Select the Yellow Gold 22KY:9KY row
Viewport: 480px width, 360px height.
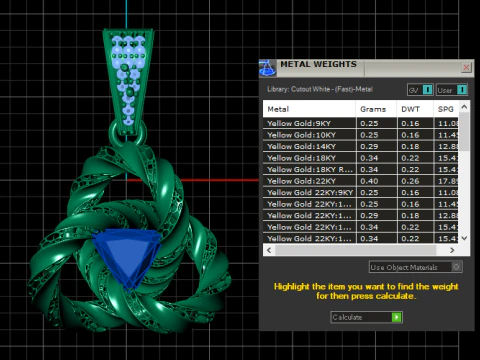pyautogui.click(x=361, y=192)
